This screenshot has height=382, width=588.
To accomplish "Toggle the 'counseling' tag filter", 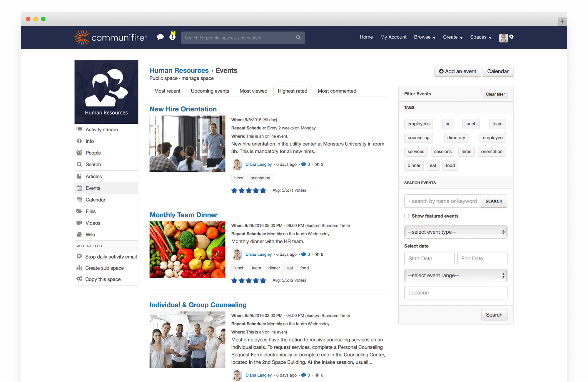I will [x=418, y=138].
